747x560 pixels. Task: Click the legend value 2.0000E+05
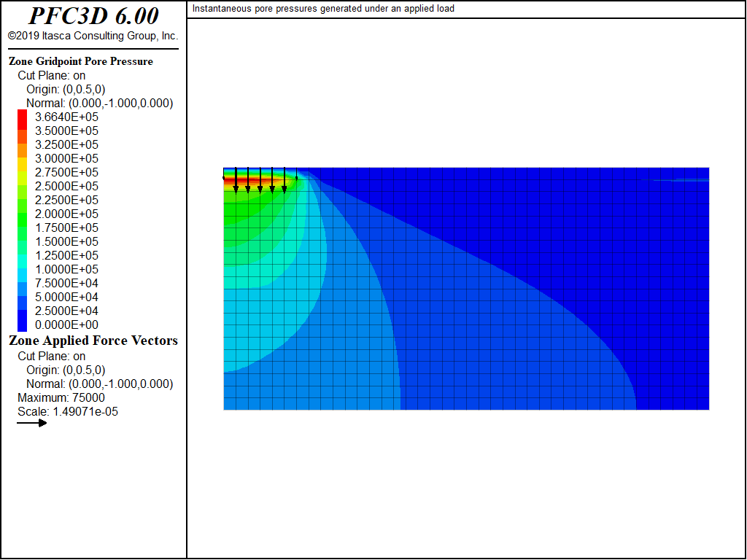66,214
